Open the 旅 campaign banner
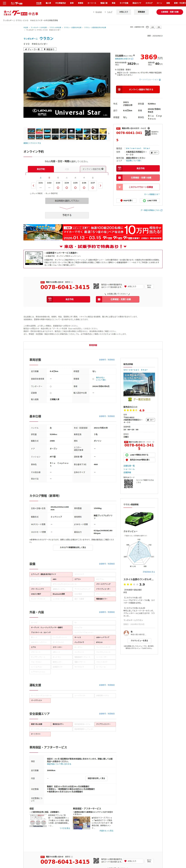The height and width of the screenshot is (868, 186). (93, 232)
